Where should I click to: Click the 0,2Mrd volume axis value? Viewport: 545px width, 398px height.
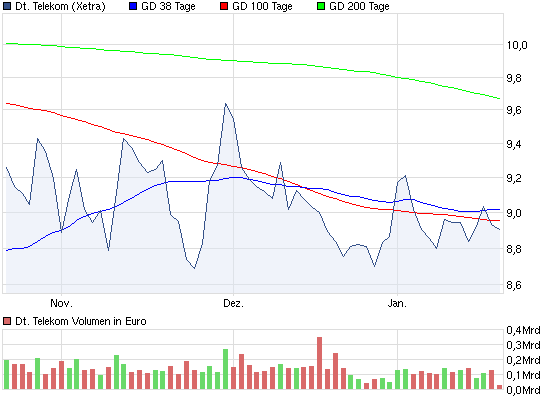pyautogui.click(x=523, y=360)
